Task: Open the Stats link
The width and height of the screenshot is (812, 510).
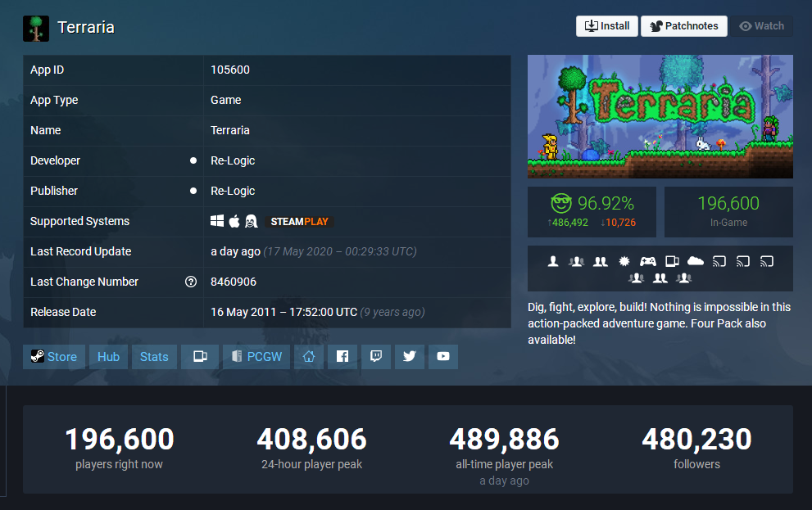Action: pyautogui.click(x=154, y=356)
